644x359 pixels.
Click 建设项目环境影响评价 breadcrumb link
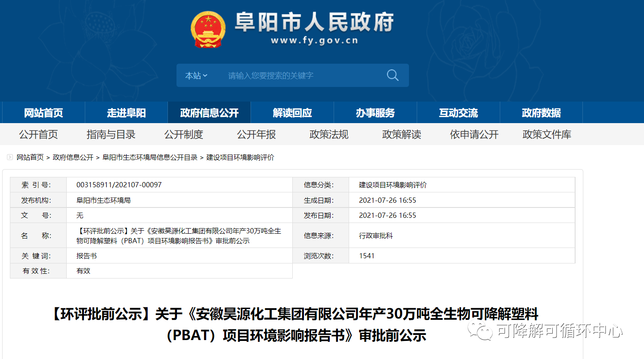240,158
